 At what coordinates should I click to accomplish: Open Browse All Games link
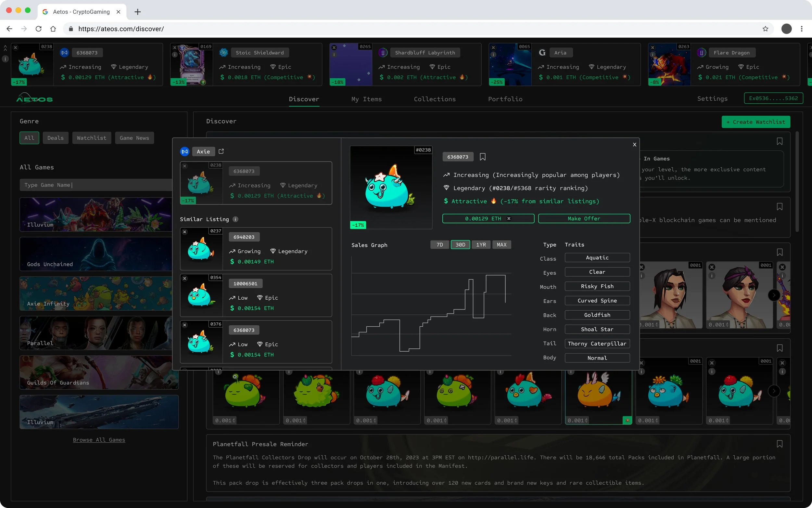coord(99,440)
